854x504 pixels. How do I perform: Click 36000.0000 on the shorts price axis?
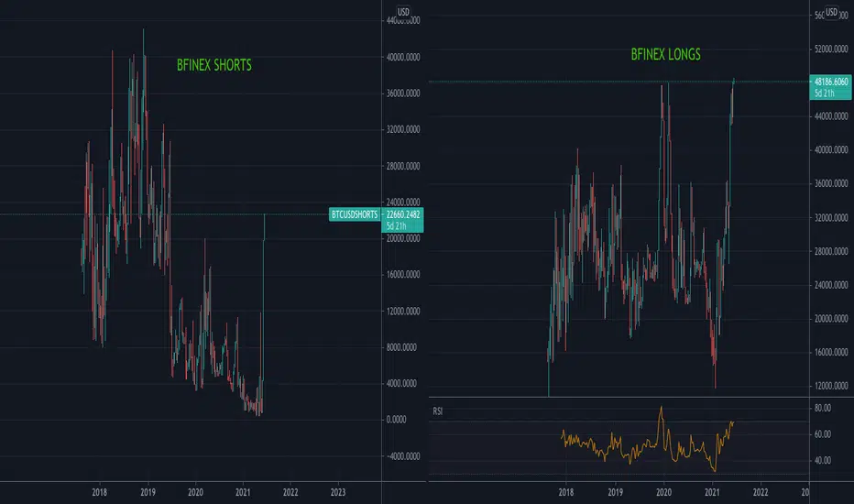tap(403, 93)
